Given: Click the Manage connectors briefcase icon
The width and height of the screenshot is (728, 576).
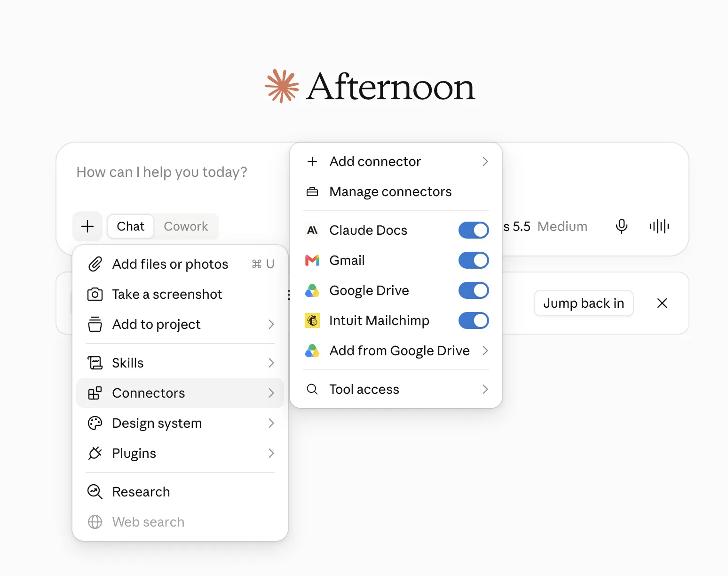Looking at the screenshot, I should [x=312, y=192].
